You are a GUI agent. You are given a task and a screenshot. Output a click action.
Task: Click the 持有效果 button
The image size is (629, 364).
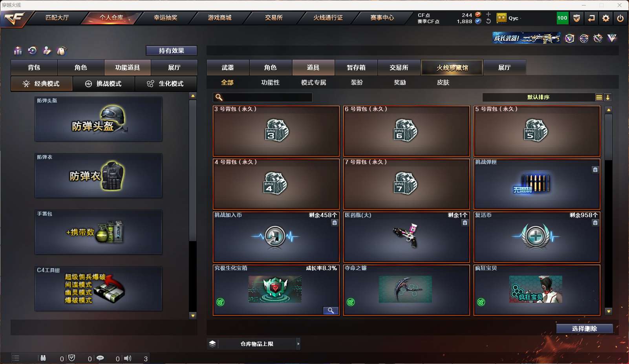tap(172, 51)
